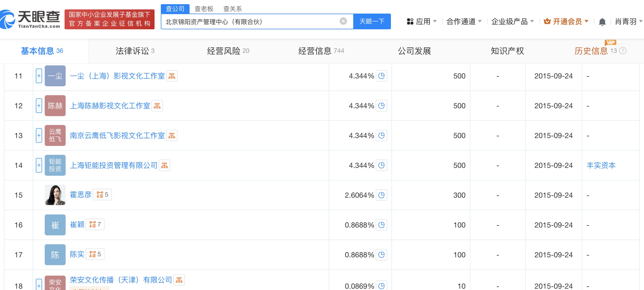This screenshot has width=644, height=290.
Task: Click share chart icon in 陈实's row
Action: pos(381,255)
